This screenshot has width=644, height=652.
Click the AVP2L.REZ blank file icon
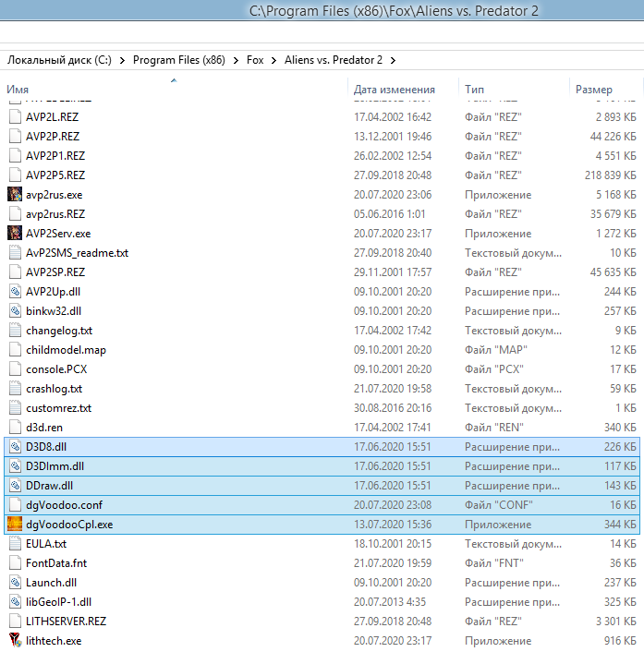tap(15, 116)
